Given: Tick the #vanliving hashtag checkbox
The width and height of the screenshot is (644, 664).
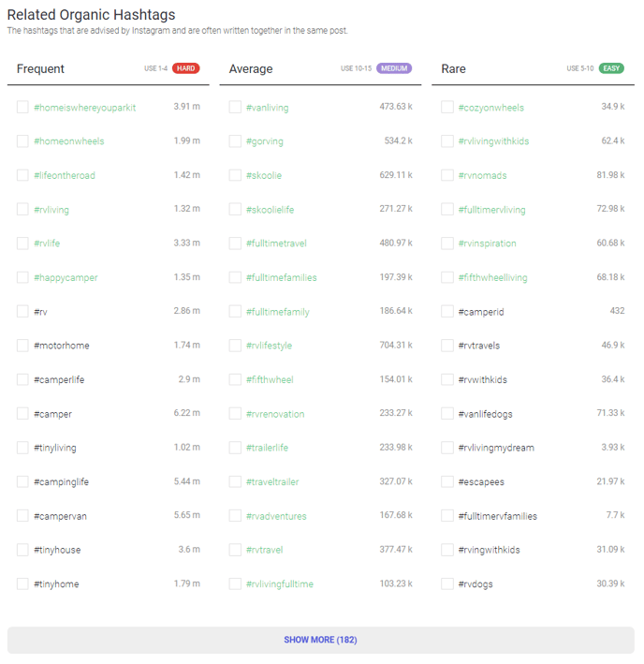Looking at the screenshot, I should tap(235, 108).
